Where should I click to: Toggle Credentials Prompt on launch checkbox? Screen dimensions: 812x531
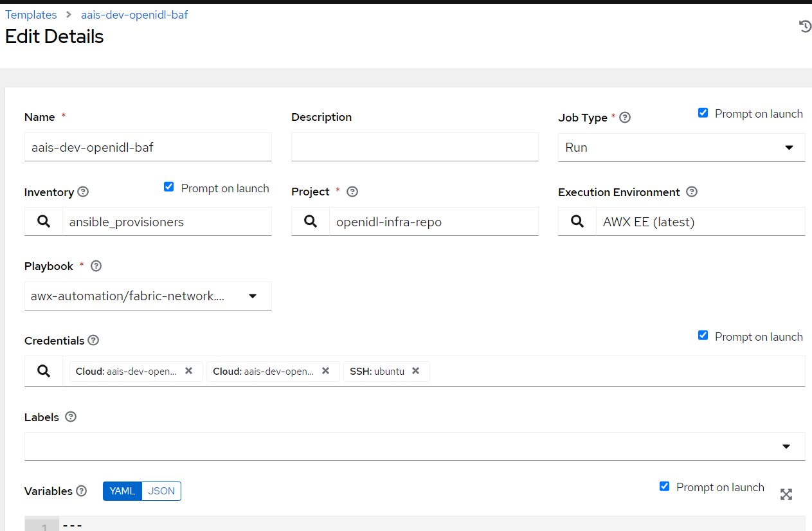(x=703, y=336)
